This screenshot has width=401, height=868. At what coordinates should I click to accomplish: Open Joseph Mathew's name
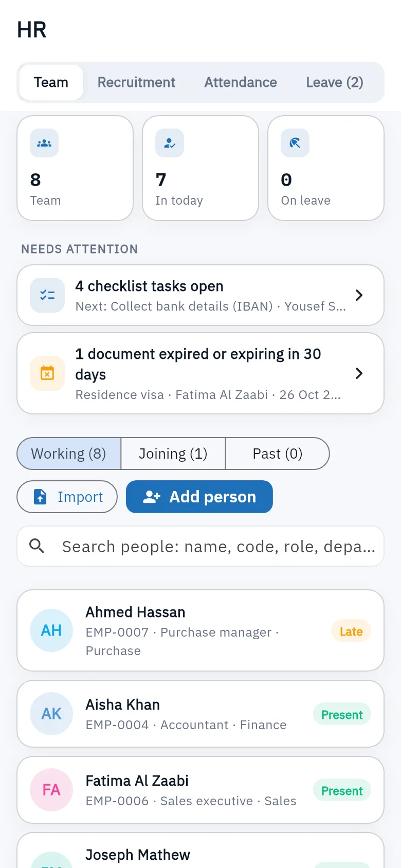138,855
